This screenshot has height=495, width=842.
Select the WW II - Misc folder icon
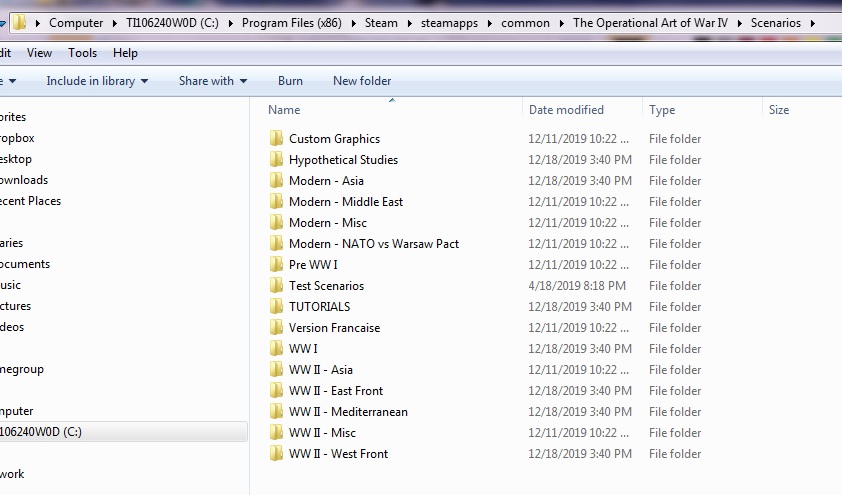tap(276, 432)
